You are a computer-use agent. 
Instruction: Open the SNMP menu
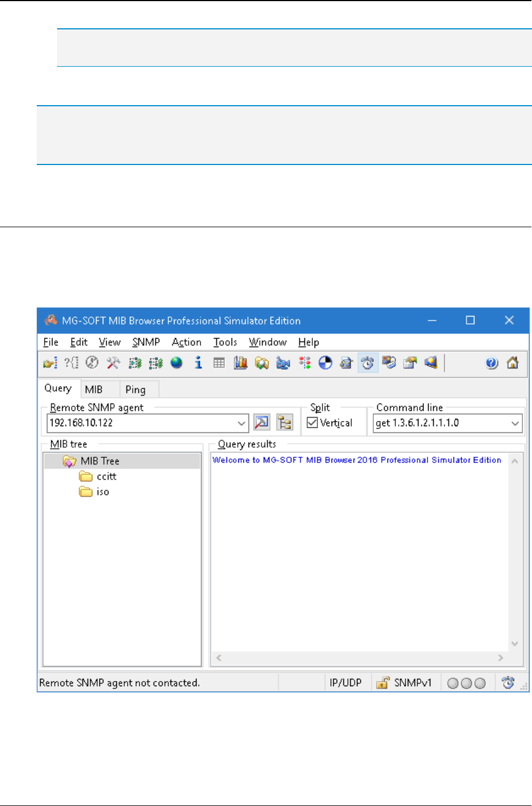pos(146,342)
